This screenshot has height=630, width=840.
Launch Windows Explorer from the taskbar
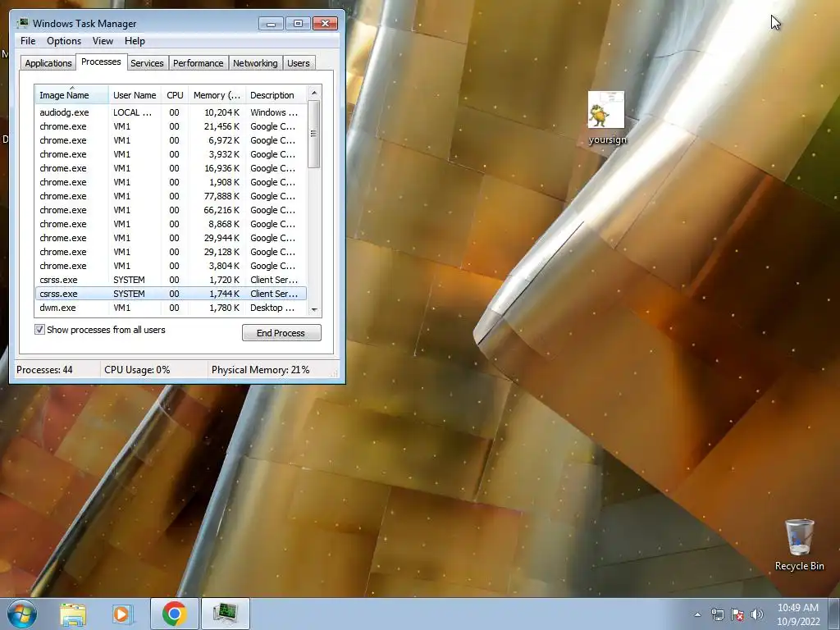tap(73, 614)
